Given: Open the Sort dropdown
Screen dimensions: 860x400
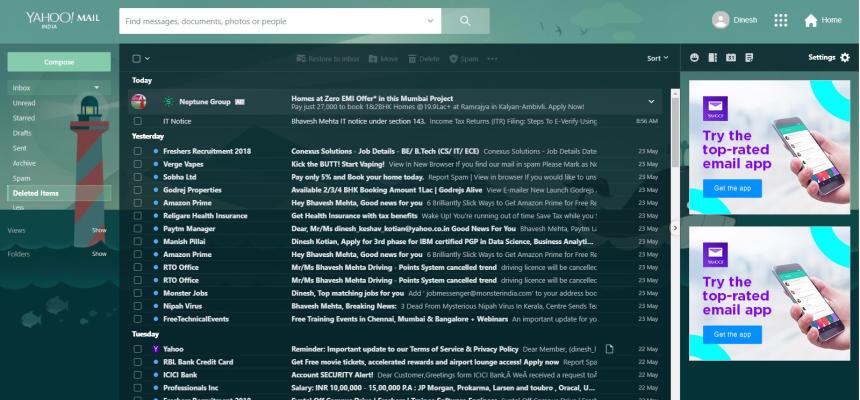Looking at the screenshot, I should click(x=658, y=58).
